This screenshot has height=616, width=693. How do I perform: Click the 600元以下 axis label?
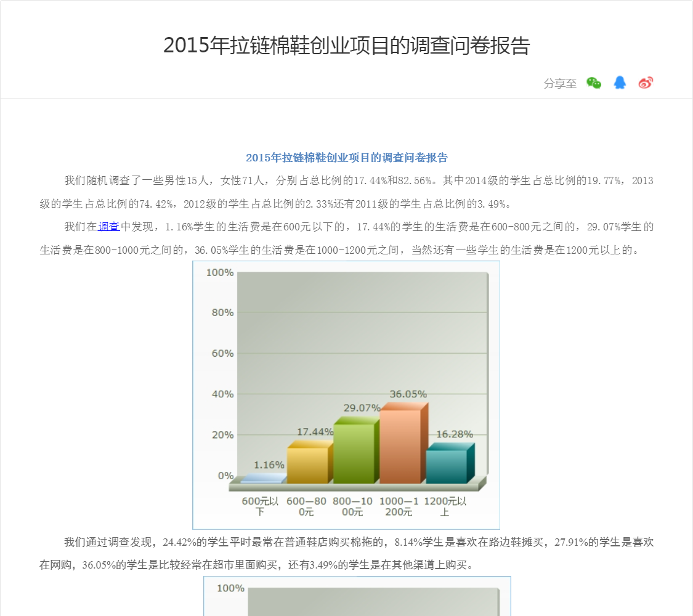tap(260, 506)
